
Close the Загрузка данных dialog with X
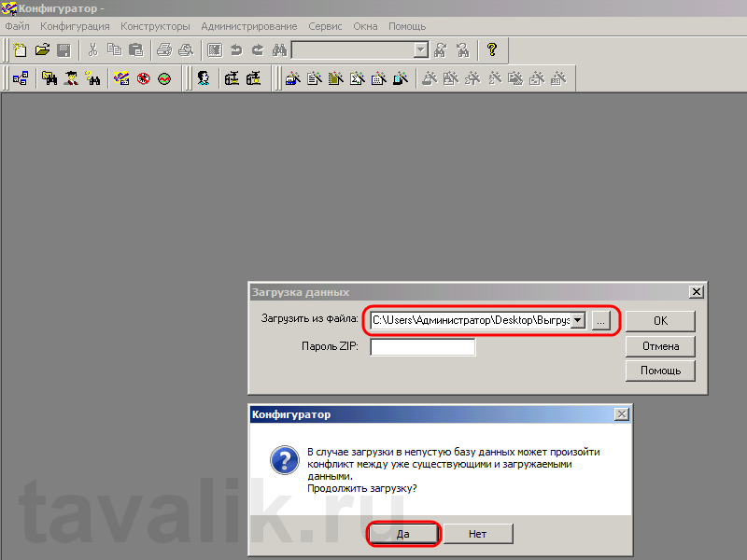click(x=696, y=292)
